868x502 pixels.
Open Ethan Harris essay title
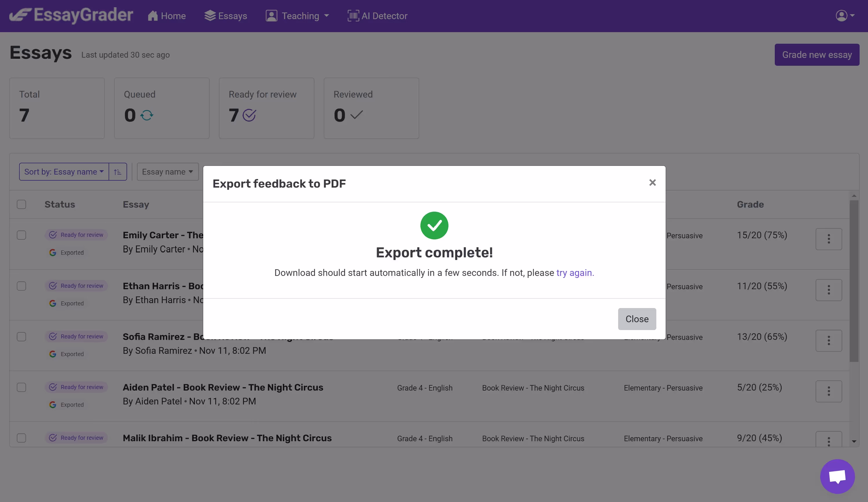tap(163, 286)
